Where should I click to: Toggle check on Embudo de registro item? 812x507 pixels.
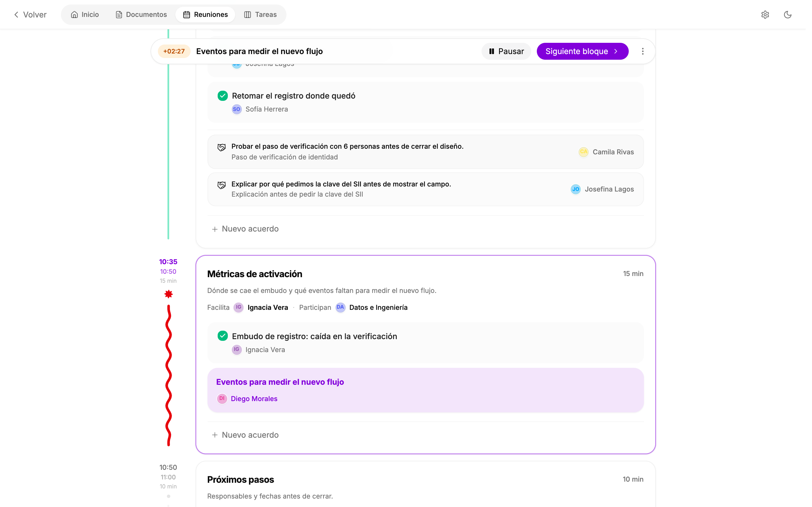[x=222, y=336]
